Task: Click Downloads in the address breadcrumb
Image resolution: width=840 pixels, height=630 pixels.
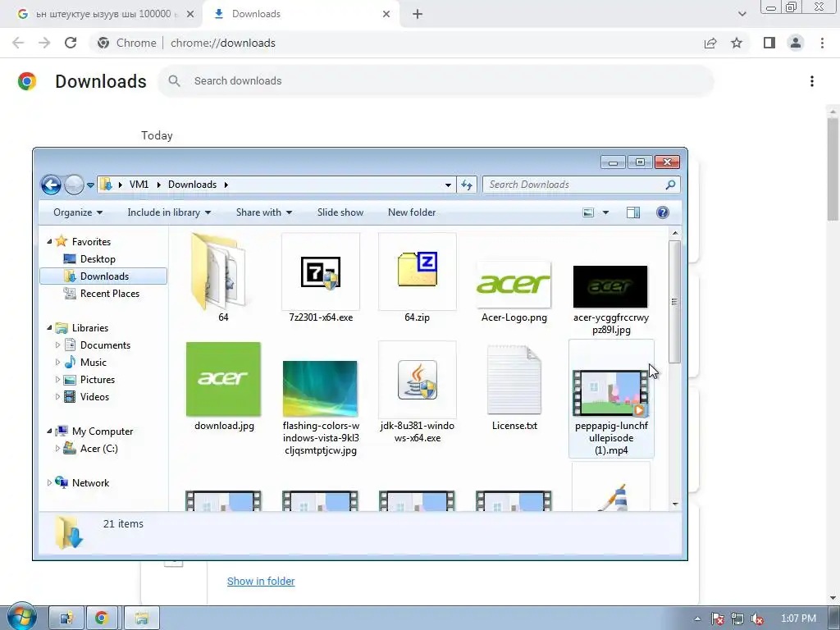Action: coord(192,185)
